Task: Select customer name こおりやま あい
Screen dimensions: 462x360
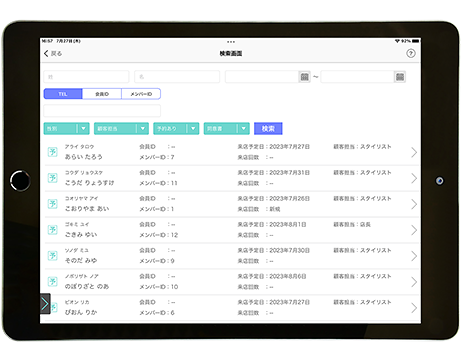Action: [87, 209]
